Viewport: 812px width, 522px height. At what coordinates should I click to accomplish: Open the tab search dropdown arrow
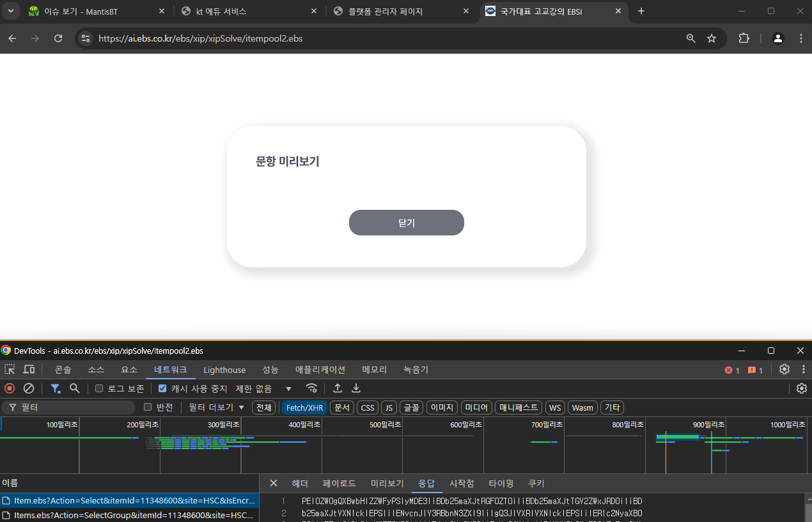[x=11, y=12]
